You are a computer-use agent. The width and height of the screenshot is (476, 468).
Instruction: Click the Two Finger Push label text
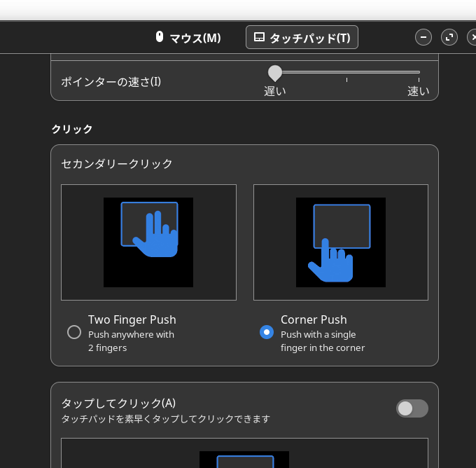[x=132, y=319]
